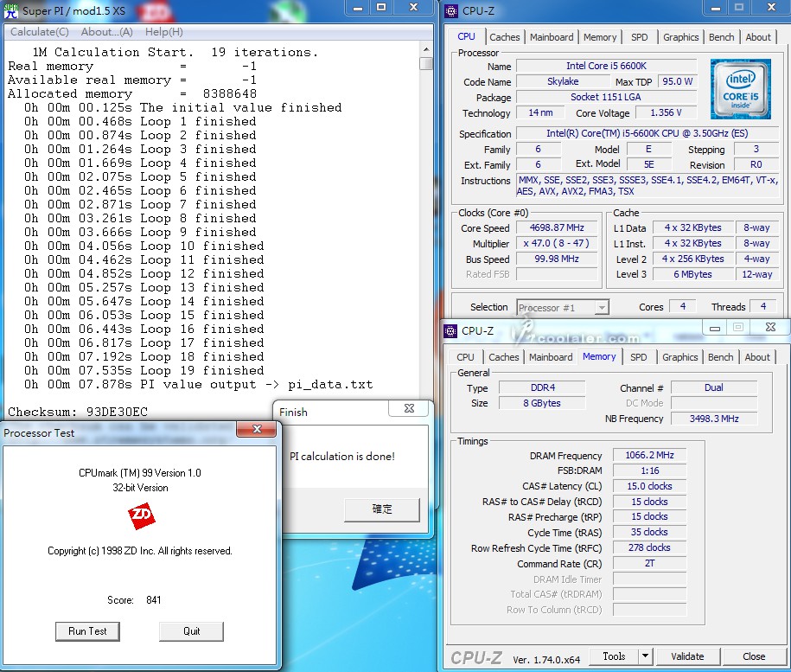Click the Tools button in CPU-Z
Viewport: 791px width, 672px height.
point(614,656)
